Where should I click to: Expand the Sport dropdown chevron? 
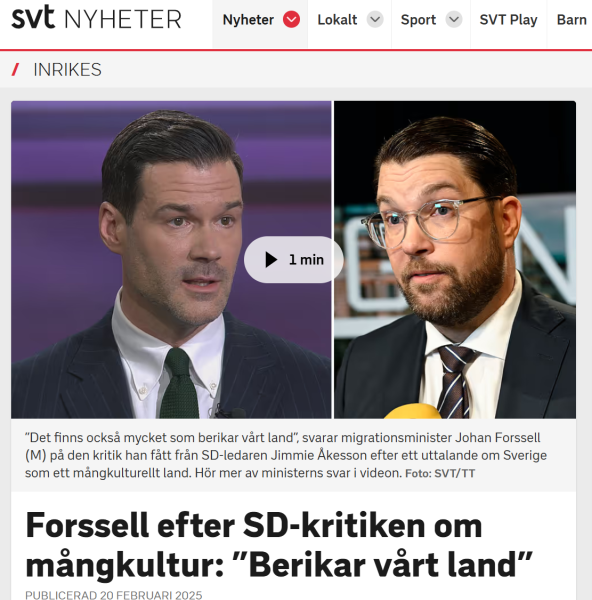(454, 19)
